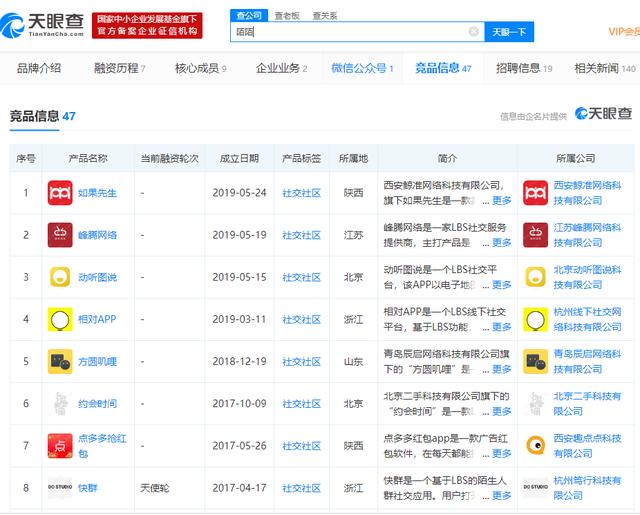
Task: Open the 相对APP product logo icon
Action: point(60,320)
